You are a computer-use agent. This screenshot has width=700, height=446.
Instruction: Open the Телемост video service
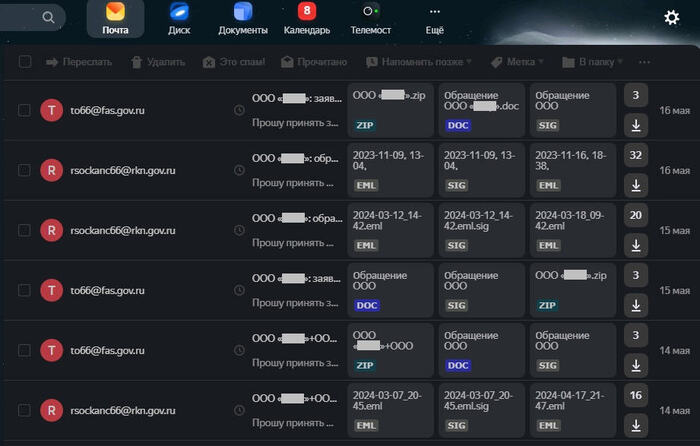[x=371, y=19]
